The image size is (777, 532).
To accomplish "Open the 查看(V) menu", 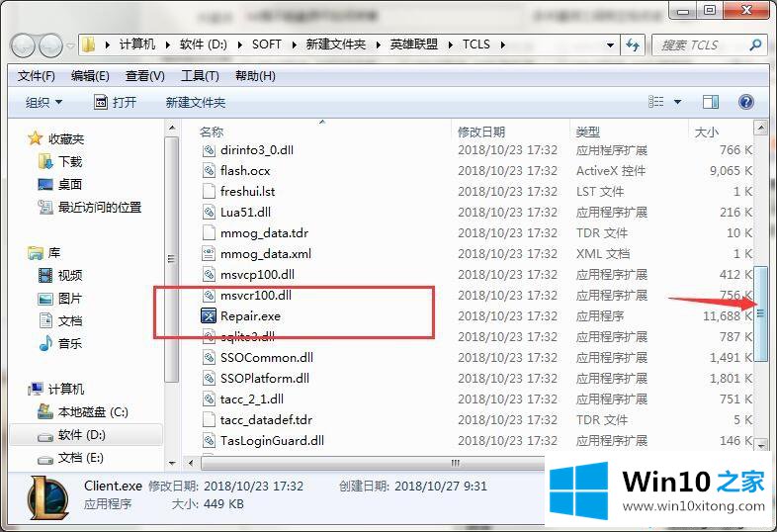I will (x=144, y=76).
